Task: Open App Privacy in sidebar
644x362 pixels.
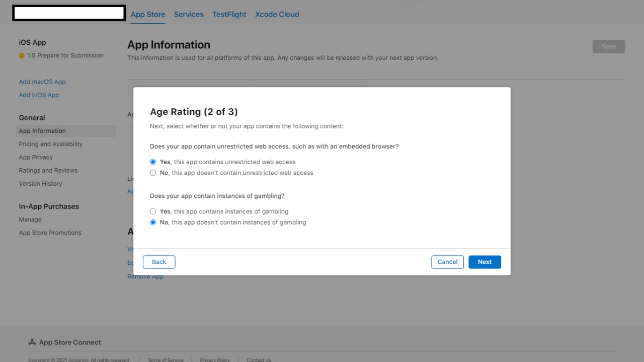Action: [36, 157]
